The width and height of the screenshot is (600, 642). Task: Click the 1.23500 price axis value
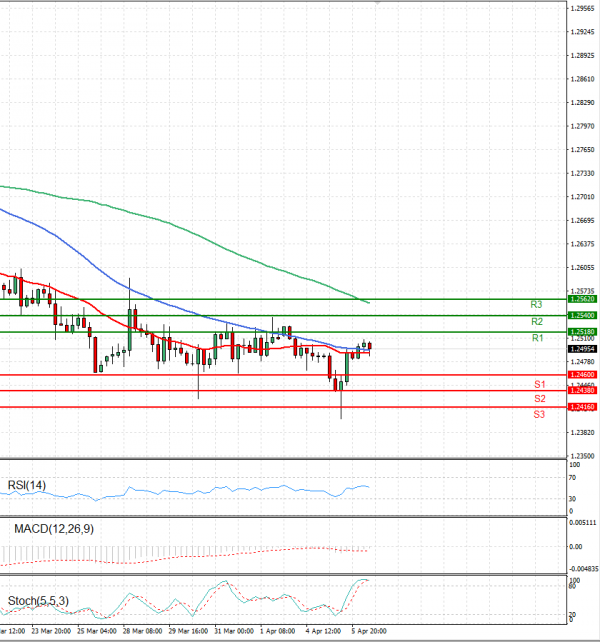pos(582,456)
